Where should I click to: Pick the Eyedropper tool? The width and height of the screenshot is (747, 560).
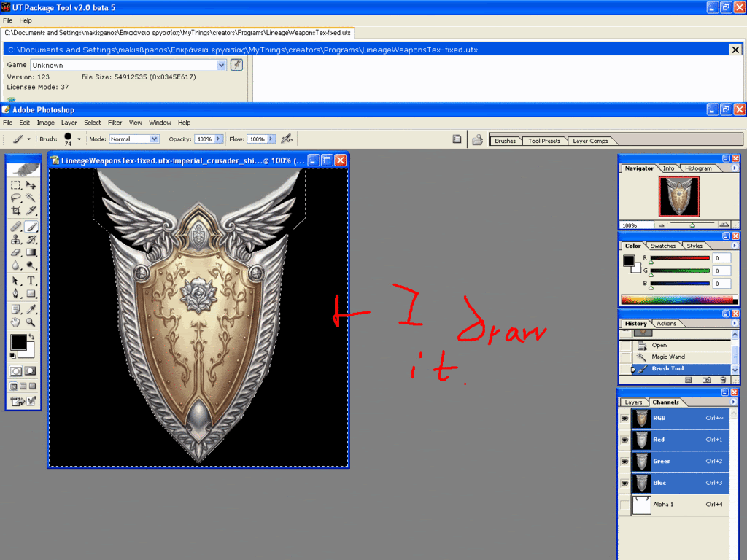pyautogui.click(x=31, y=308)
